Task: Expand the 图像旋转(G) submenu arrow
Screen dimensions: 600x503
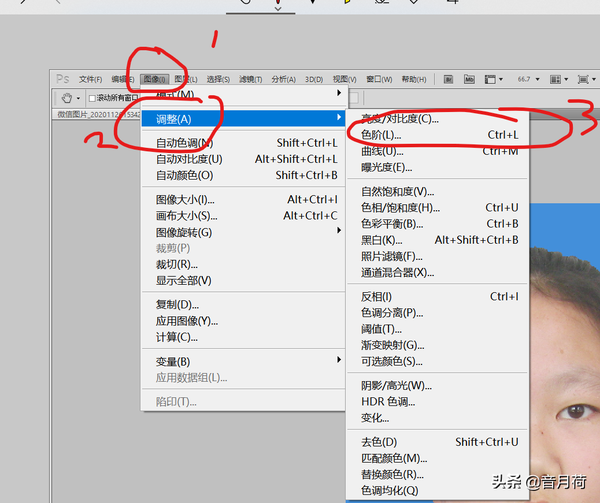Action: click(x=339, y=230)
